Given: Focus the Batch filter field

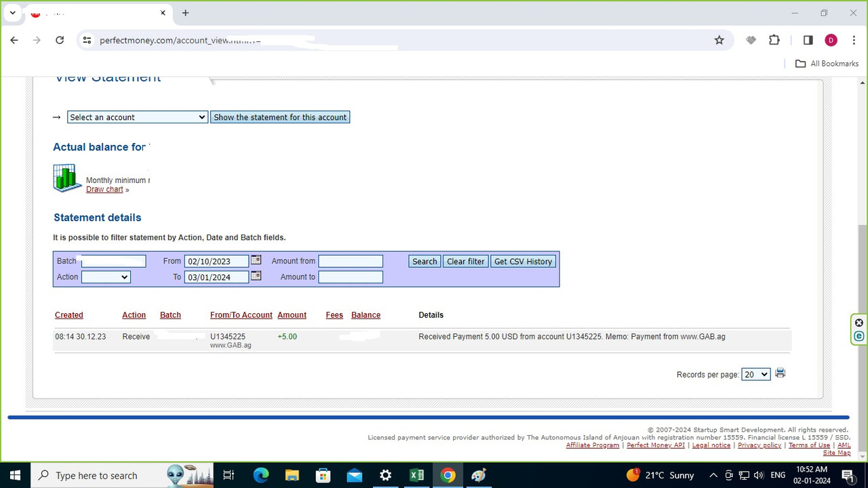Looking at the screenshot, I should pos(113,262).
